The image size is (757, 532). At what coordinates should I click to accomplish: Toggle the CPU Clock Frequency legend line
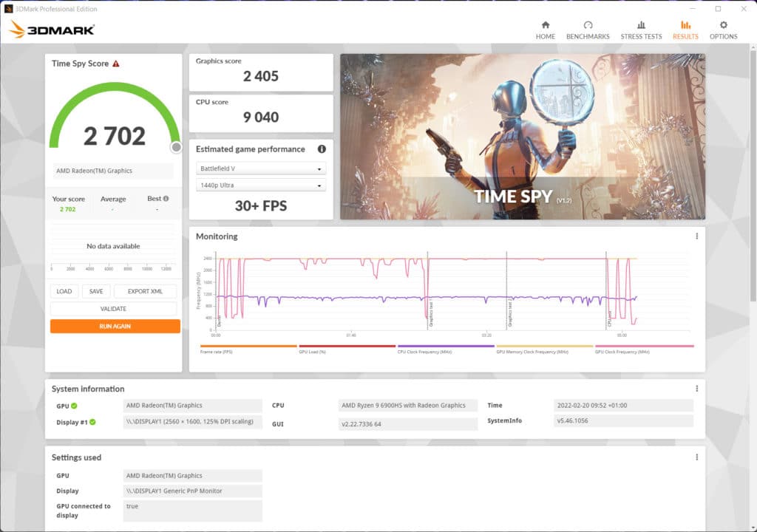[x=446, y=349]
